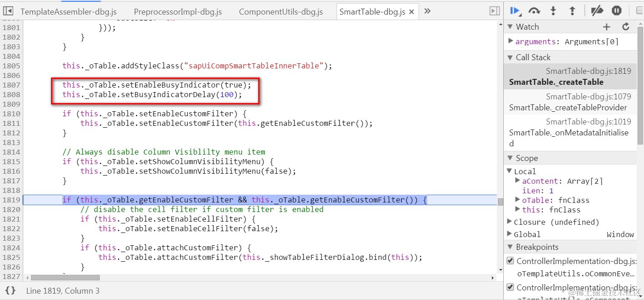Collapse the Scope section
Viewport: 644px width, 300px height.
pos(510,158)
